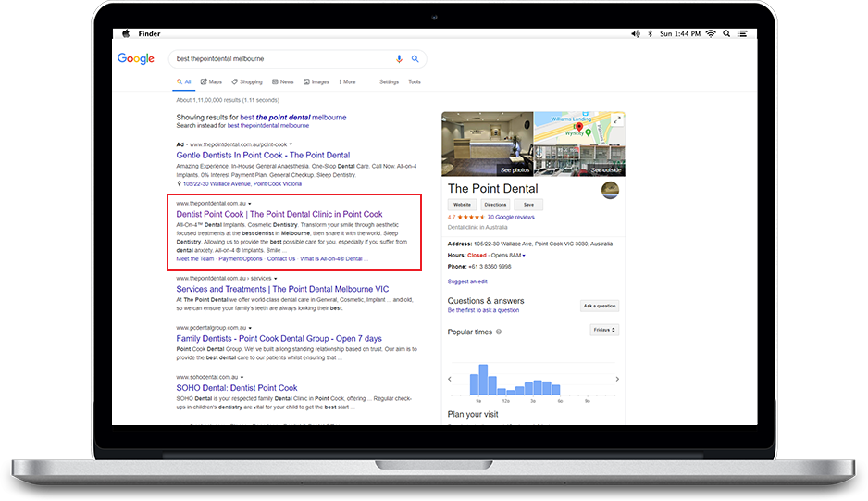Open the Fridays day selector dropdown
868x501 pixels.
point(604,330)
